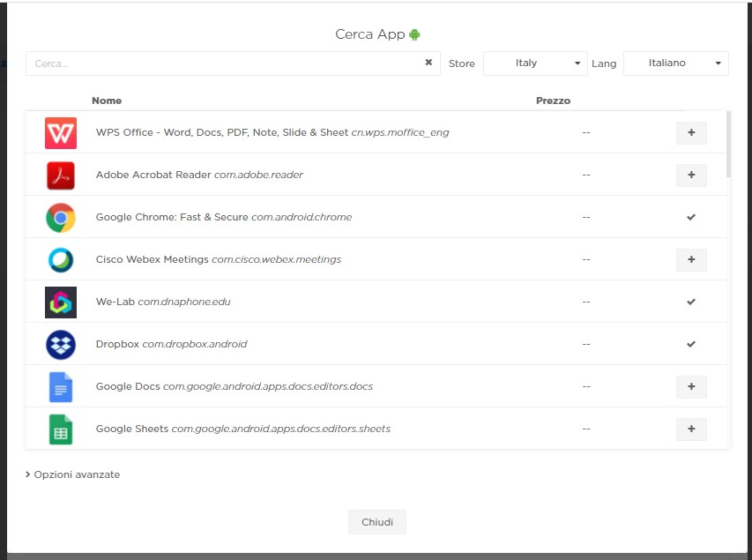The image size is (752, 560).
Task: Click the We-Lab app icon
Action: click(x=61, y=302)
